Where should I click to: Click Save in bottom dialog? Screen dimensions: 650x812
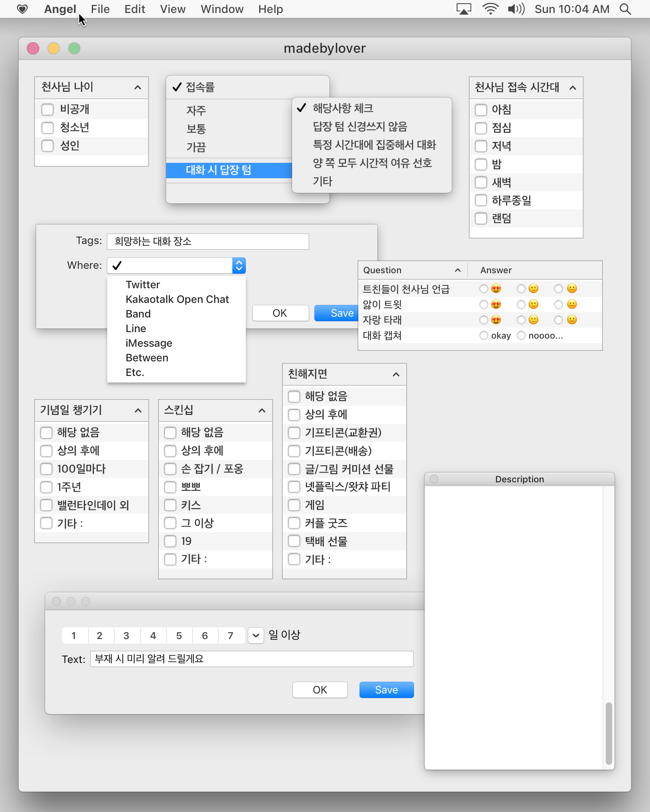(386, 690)
